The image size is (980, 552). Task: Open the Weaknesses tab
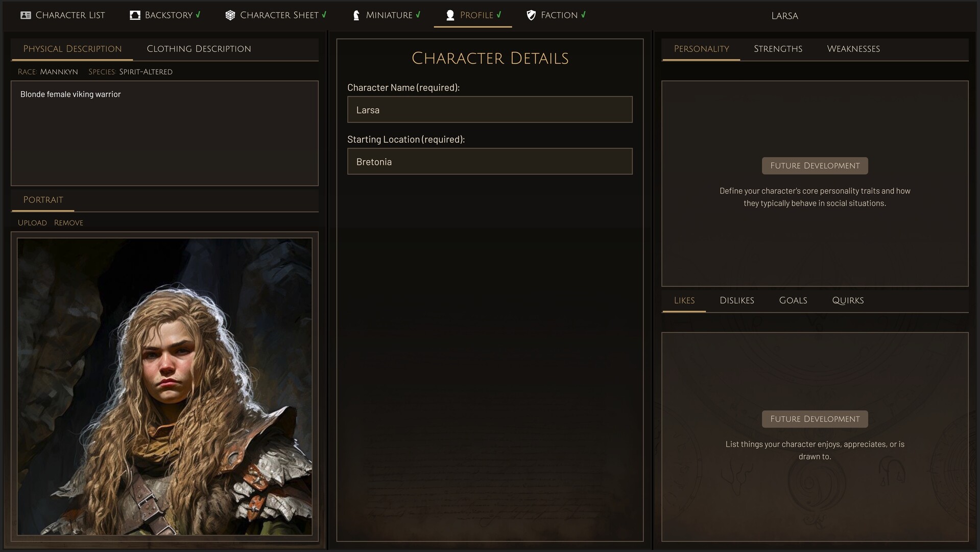[x=853, y=49]
